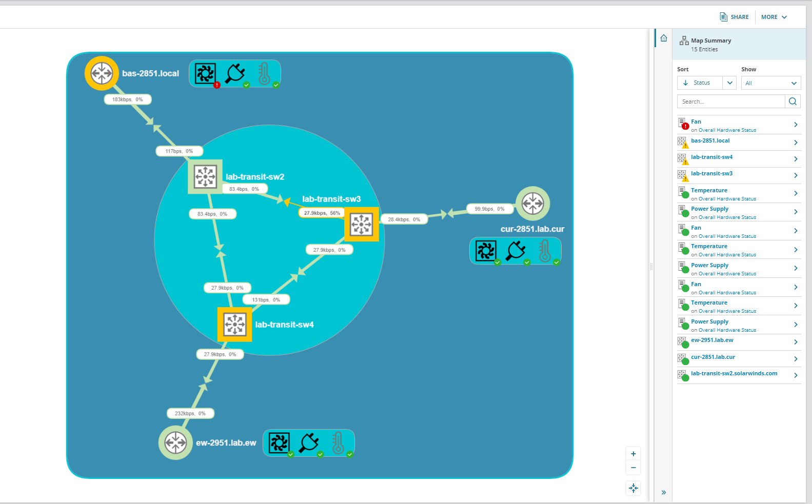Click the 131bps, 0% link label
812x504 pixels.
tap(266, 299)
